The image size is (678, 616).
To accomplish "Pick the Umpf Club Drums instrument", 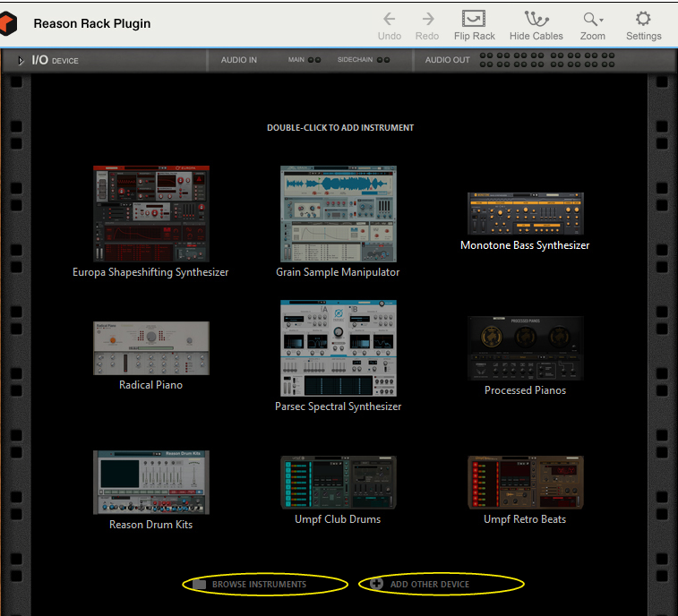I will coord(338,482).
